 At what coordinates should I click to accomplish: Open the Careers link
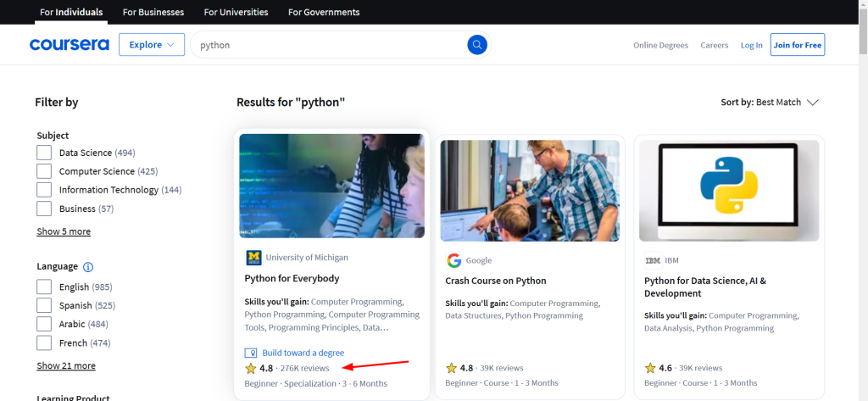click(x=714, y=46)
